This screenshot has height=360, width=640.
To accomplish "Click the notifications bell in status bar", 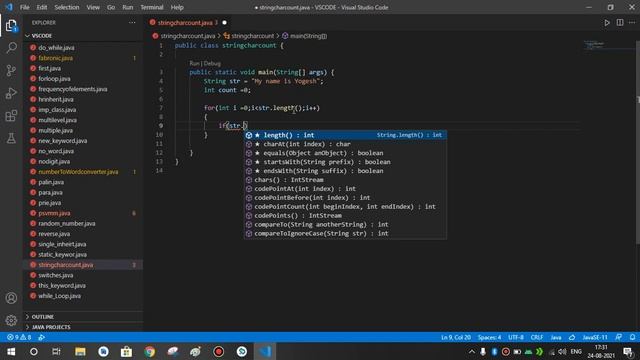I will [x=632, y=337].
